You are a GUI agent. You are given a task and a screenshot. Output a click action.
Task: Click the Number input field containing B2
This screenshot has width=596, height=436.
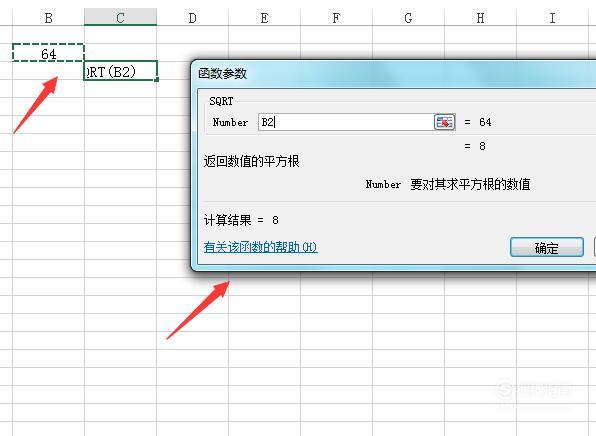[346, 122]
